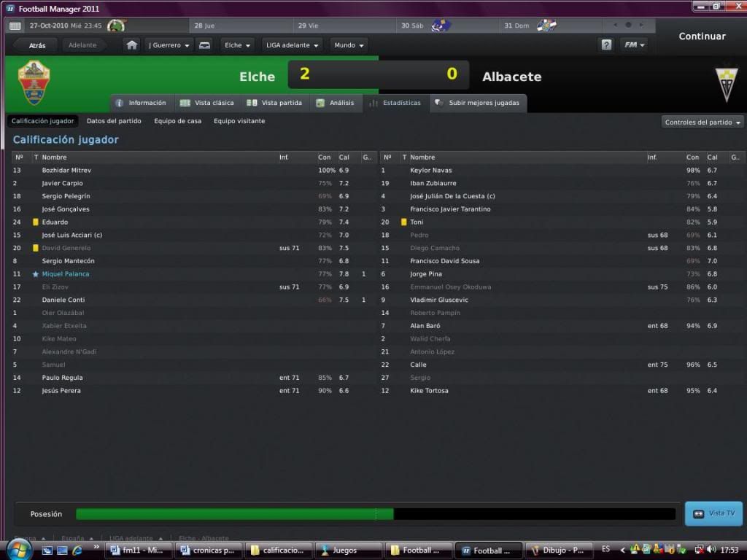Click player name Vladimir Gluscevic

click(x=438, y=300)
